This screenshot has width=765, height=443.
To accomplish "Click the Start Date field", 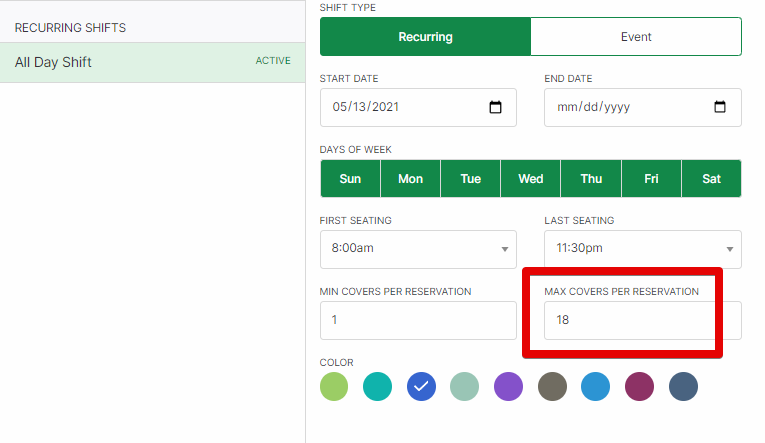I will click(x=418, y=107).
